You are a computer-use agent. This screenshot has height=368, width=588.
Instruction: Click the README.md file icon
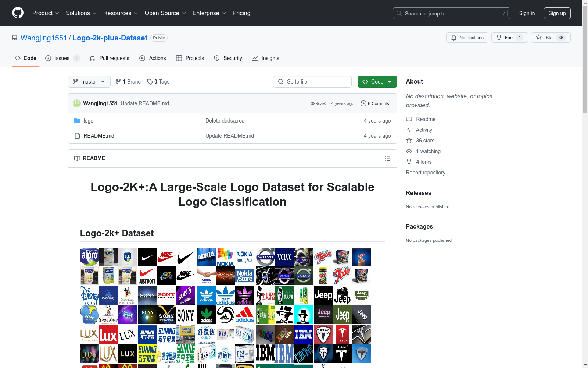tap(77, 136)
